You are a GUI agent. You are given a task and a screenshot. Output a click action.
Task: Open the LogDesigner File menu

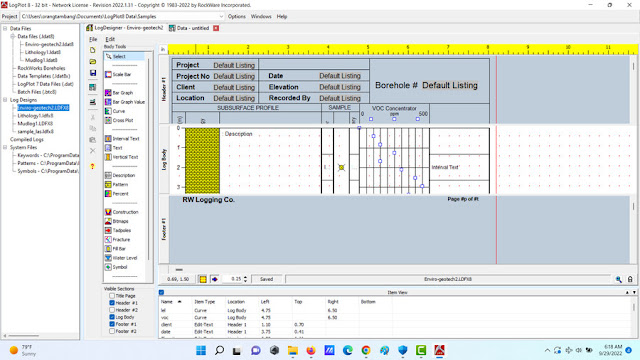(93, 39)
